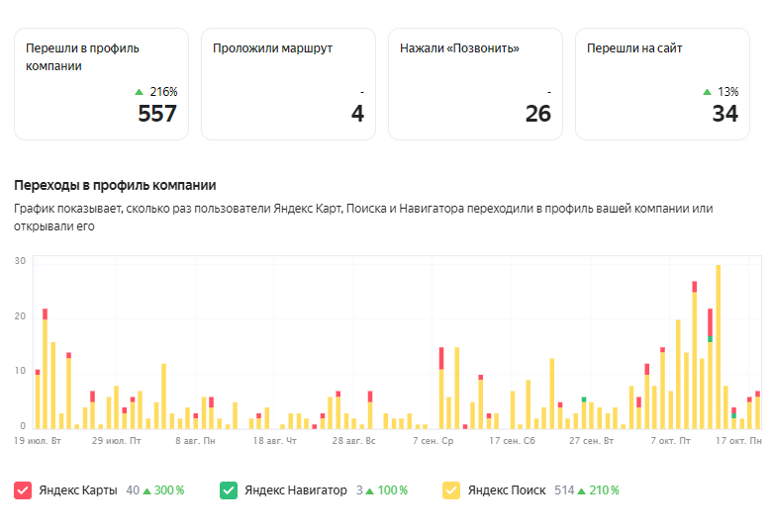This screenshot has width=772, height=532.
Task: Click the Яндекс Навигатор legend label
Action: pos(296,490)
